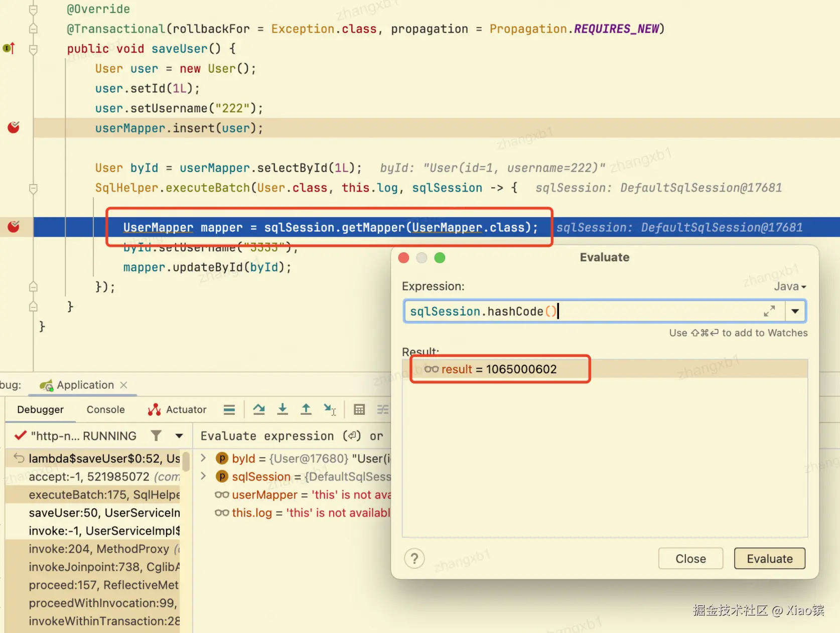The height and width of the screenshot is (633, 840).
Task: Click the Trace Current Stream Chain icon
Action: tap(383, 410)
